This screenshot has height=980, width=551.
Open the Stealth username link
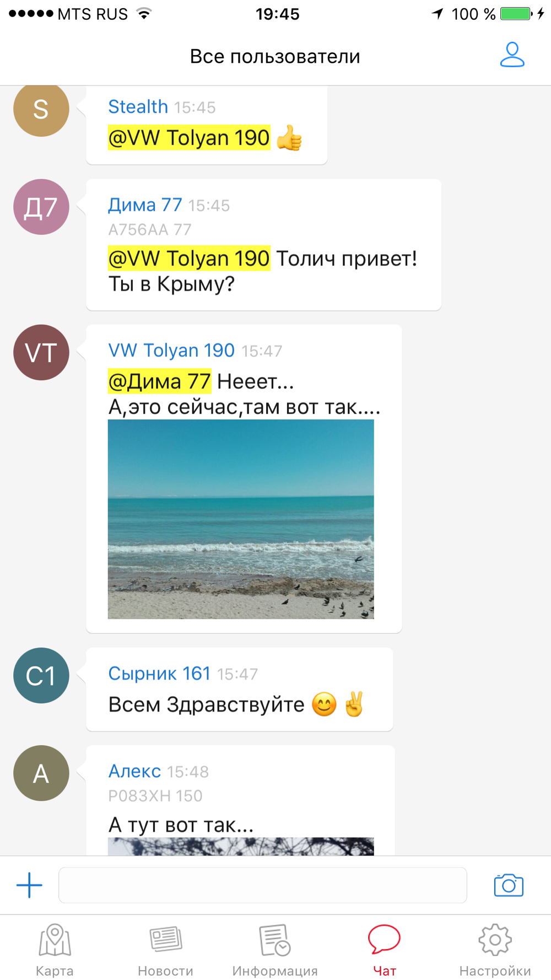tap(138, 106)
